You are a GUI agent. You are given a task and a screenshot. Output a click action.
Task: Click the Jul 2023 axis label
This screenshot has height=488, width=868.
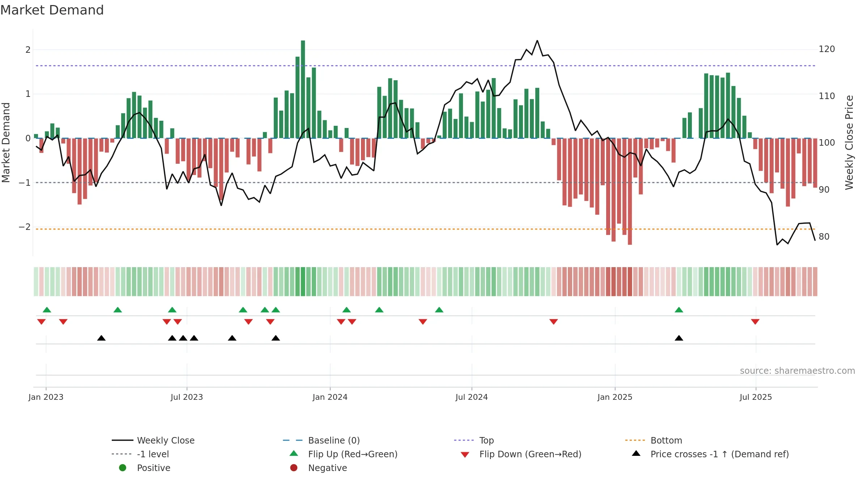187,397
